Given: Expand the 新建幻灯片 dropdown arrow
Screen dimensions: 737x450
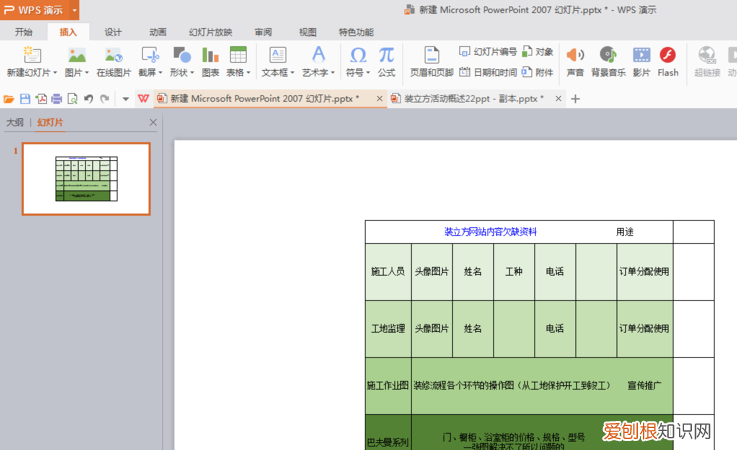Looking at the screenshot, I should 55,73.
